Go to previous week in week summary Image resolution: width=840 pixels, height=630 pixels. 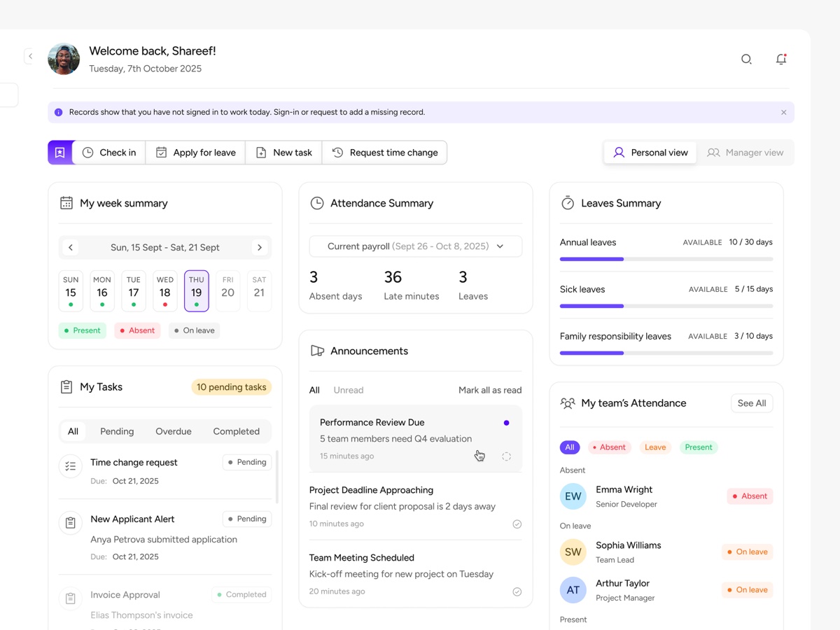pyautogui.click(x=71, y=248)
